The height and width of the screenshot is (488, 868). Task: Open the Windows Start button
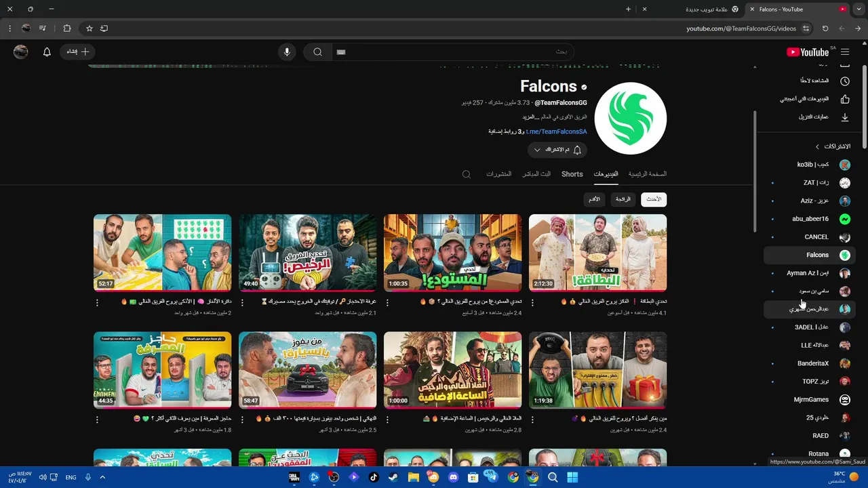click(572, 477)
